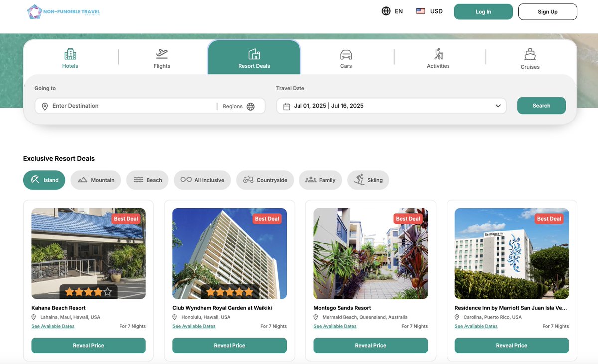Open the Resort Deals tab
Viewport: 598px width, 364px height.
coord(254,58)
